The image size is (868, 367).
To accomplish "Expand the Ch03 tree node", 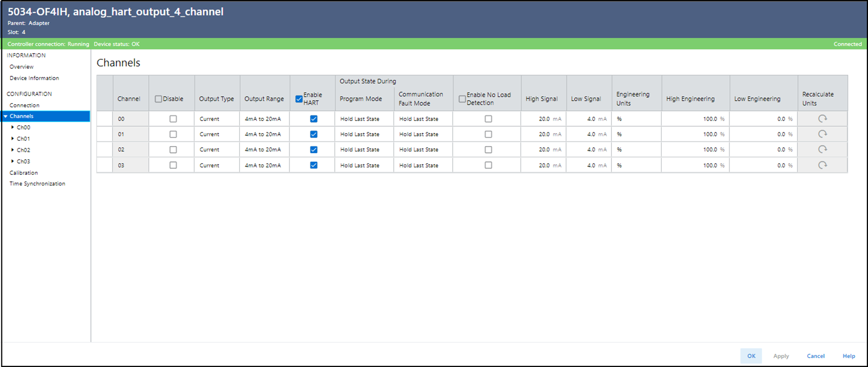I will (x=13, y=161).
